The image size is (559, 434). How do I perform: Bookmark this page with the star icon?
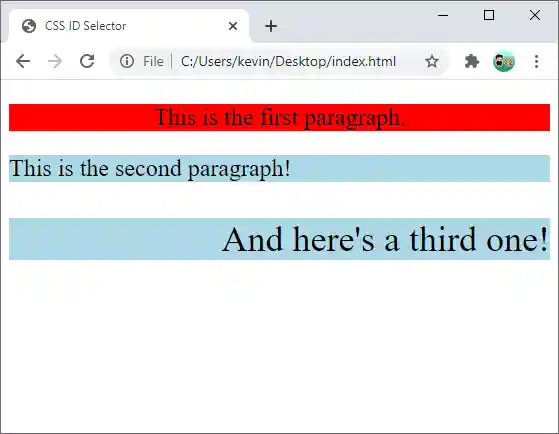(x=432, y=61)
